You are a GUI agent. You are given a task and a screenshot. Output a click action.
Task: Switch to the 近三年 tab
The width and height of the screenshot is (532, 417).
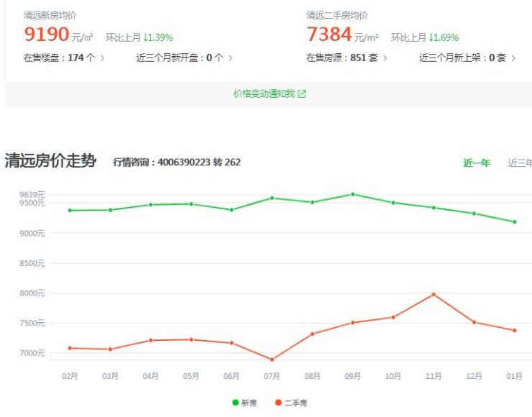520,163
